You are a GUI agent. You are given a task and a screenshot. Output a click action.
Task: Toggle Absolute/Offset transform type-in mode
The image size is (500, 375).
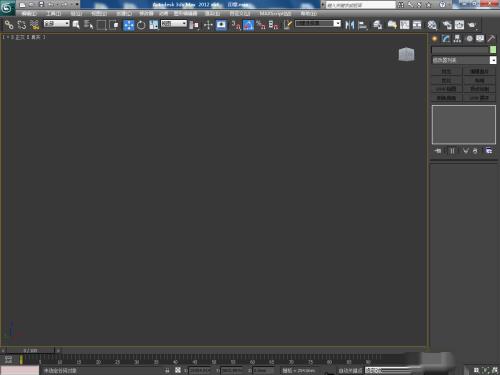point(178,370)
